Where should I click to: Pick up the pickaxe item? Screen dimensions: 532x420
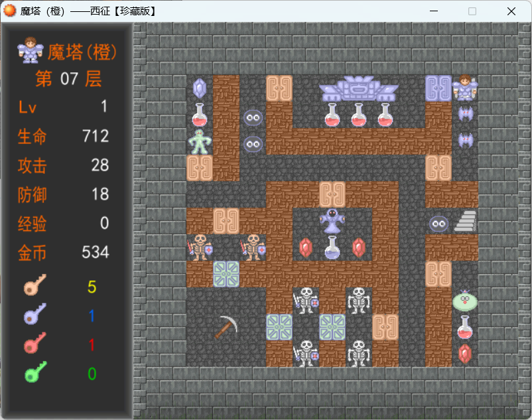click(226, 327)
